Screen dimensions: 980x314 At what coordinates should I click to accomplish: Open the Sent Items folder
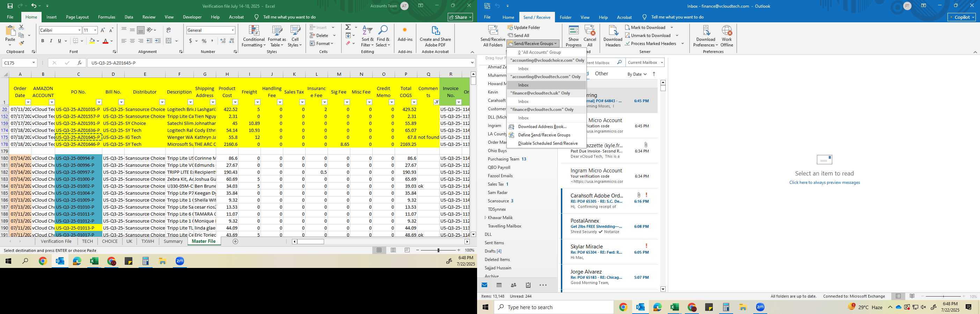[494, 242]
